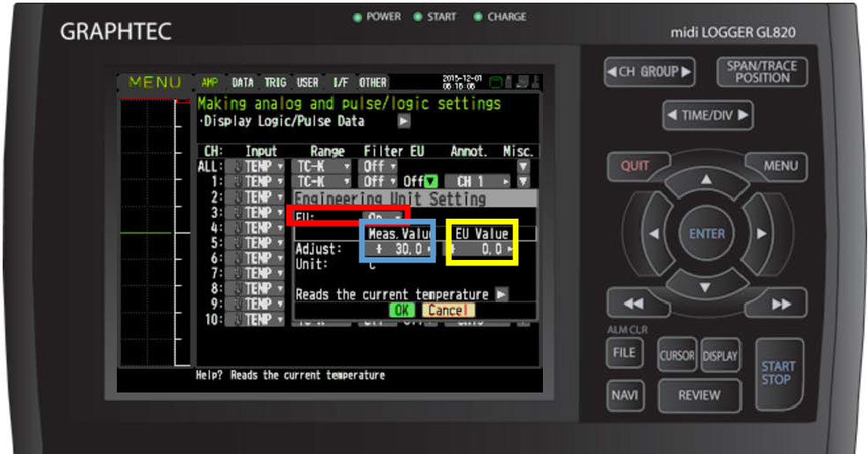Click the DISPLAY key
This screenshot has height=454, width=868.
720,355
